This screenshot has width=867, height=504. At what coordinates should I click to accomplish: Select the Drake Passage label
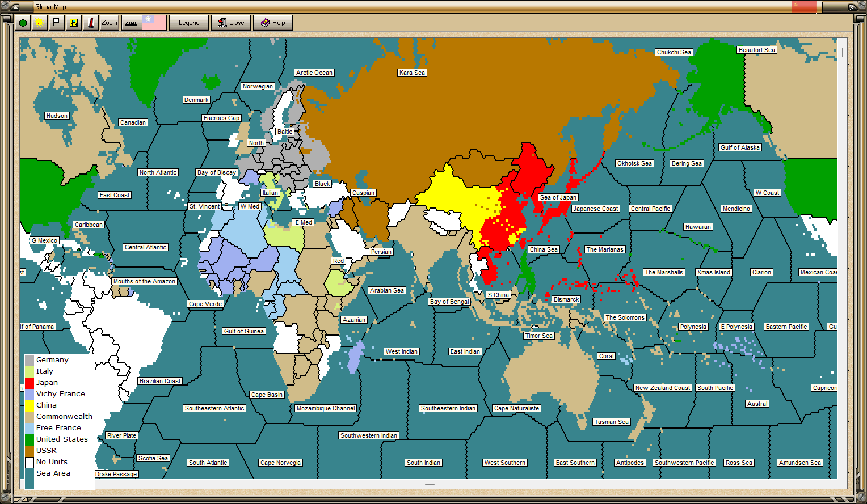(x=116, y=474)
